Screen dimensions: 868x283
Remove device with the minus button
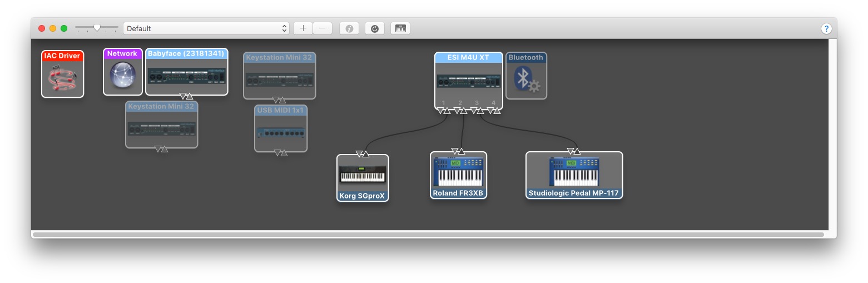coord(323,28)
